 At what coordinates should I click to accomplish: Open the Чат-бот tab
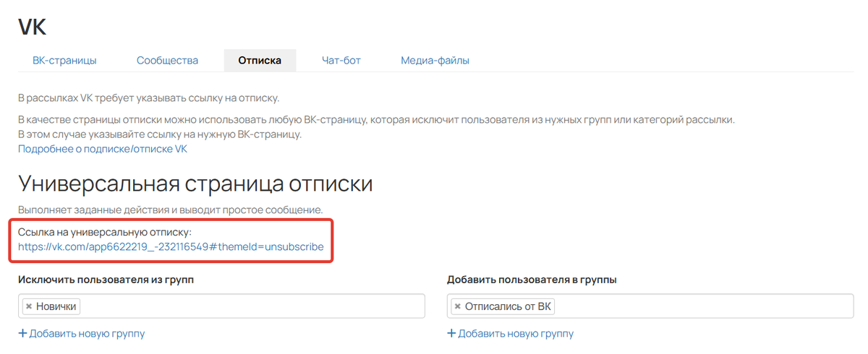coord(341,61)
